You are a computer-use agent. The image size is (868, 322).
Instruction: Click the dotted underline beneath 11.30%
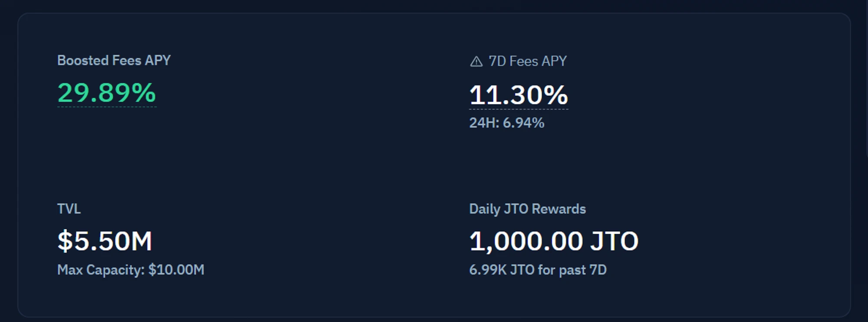coord(518,109)
